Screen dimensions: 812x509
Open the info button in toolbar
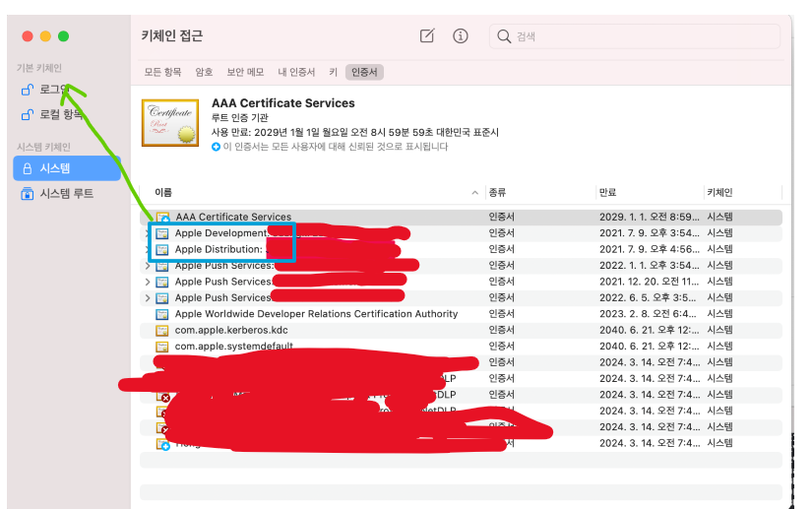click(x=461, y=35)
